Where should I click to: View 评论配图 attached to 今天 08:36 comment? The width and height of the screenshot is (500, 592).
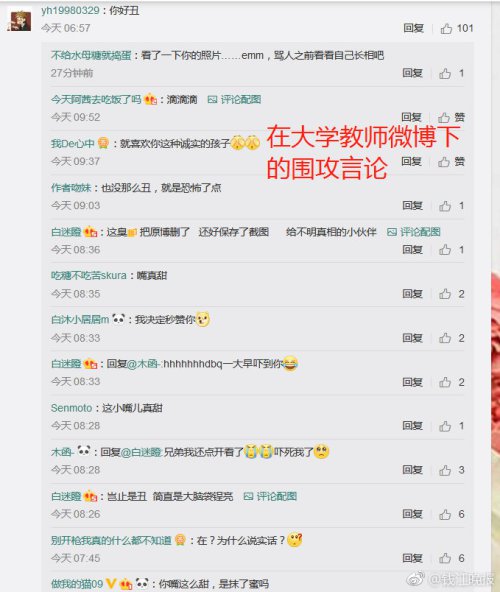click(414, 232)
